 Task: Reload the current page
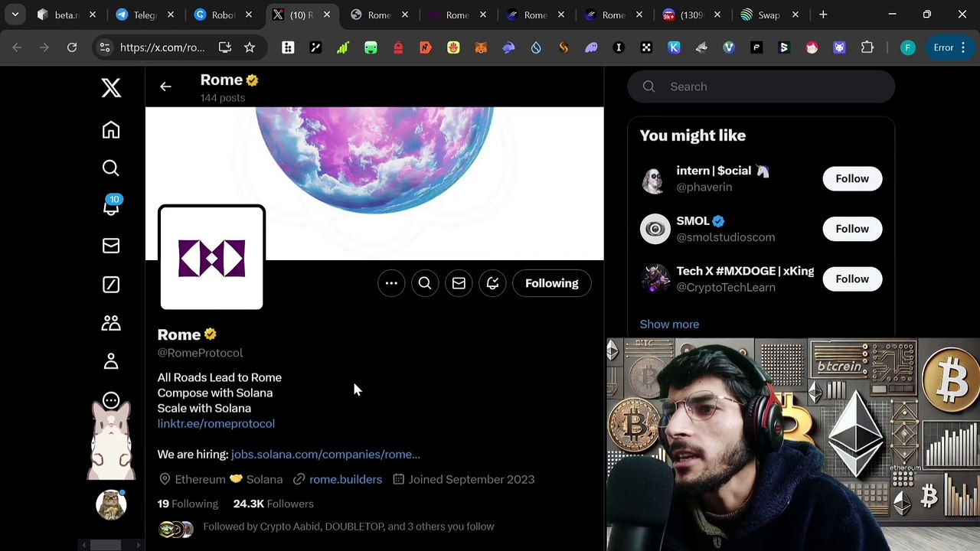(72, 47)
